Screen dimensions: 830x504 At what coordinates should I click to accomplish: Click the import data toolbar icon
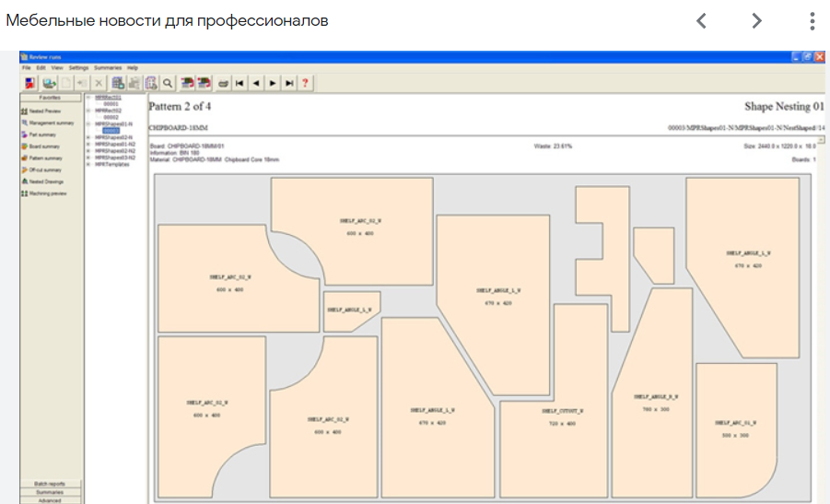[x=49, y=83]
